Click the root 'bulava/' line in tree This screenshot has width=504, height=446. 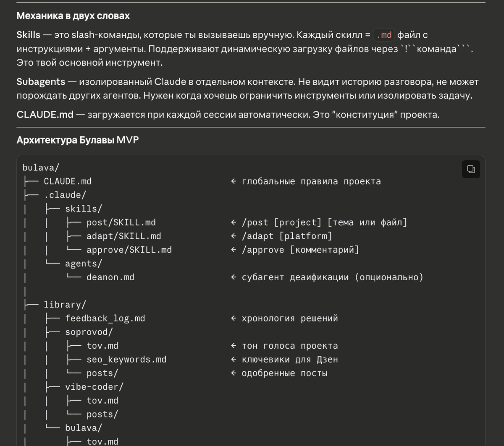[41, 168]
